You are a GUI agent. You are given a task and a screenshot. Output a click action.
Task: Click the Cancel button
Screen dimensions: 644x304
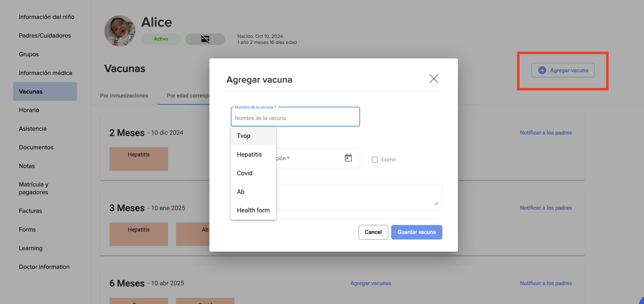[x=373, y=232]
